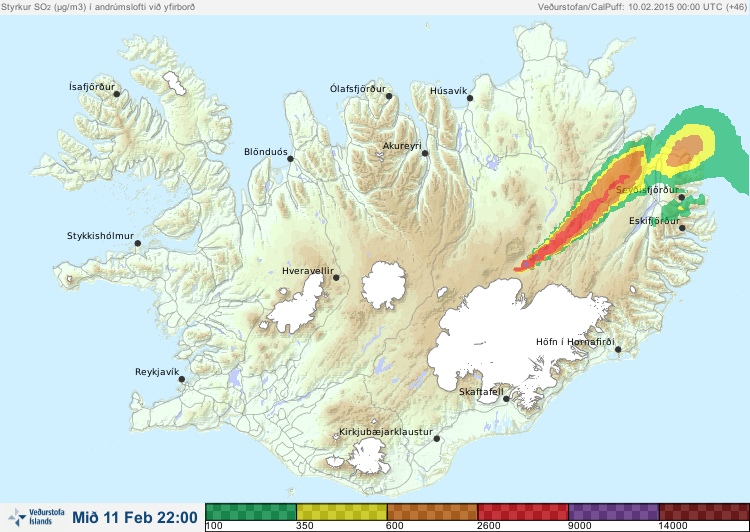Click the 14000 legend value label
Screen dimensions: 750x532
click(672, 526)
